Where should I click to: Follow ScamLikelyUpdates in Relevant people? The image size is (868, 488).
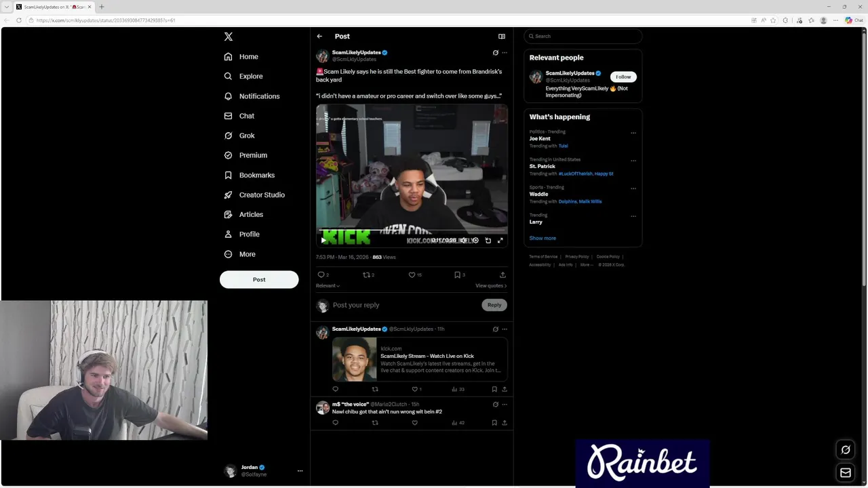tap(623, 77)
